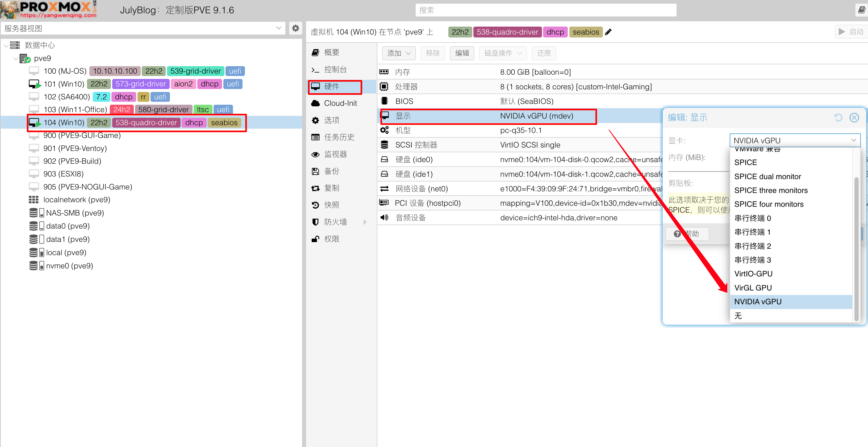Screen dimensions: 868x447
Task: Close the Edit Display dialog
Action: [x=854, y=117]
